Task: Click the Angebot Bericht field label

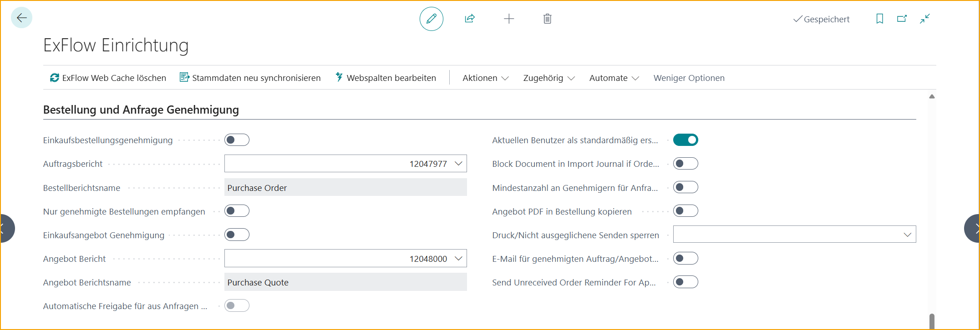Action: 74,259
